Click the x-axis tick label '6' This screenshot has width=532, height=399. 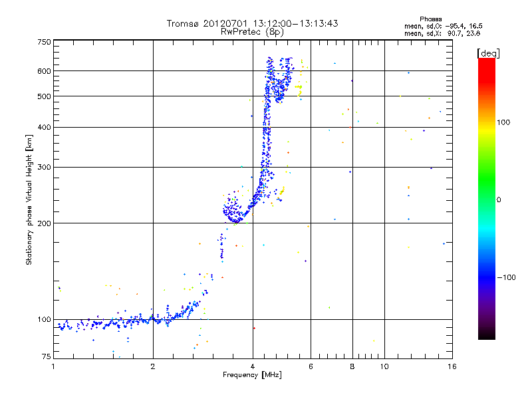[x=311, y=366]
